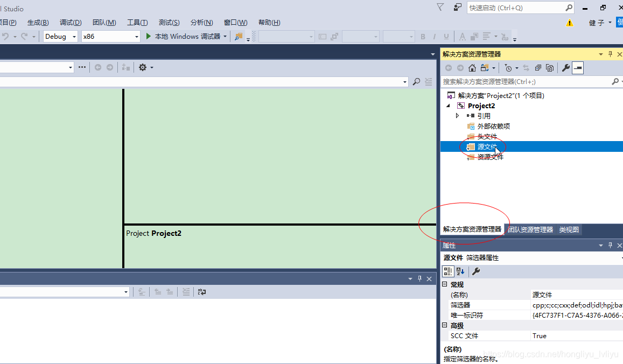Collapse the 常规 property category
The width and height of the screenshot is (623, 364).
pyautogui.click(x=445, y=284)
